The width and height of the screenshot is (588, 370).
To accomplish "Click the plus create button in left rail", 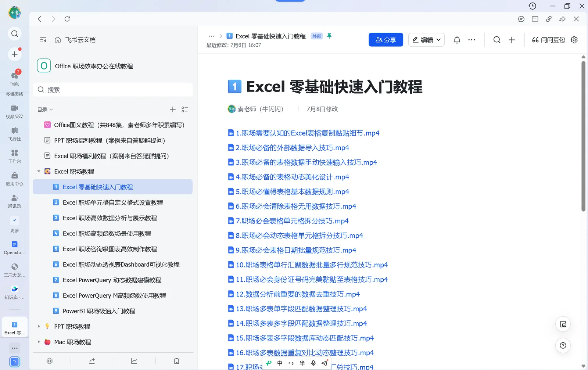I will [x=15, y=54].
